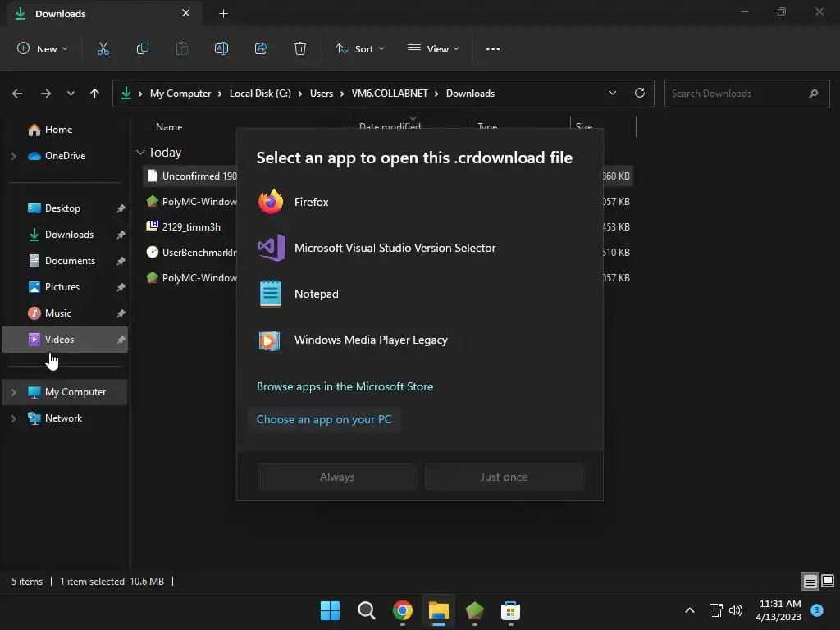840x630 pixels.
Task: Collapse the Today group
Action: coord(140,153)
